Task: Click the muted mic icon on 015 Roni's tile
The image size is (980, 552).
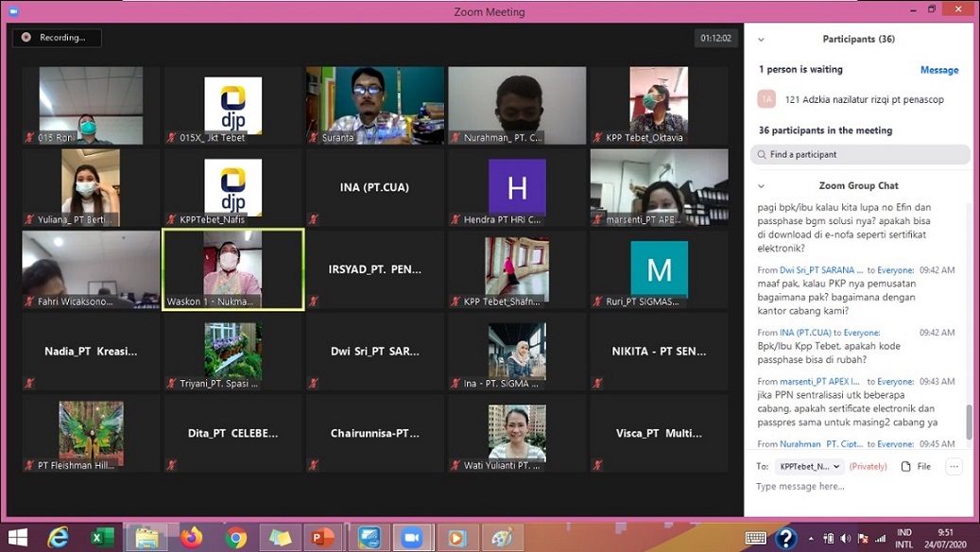Action: 30,138
